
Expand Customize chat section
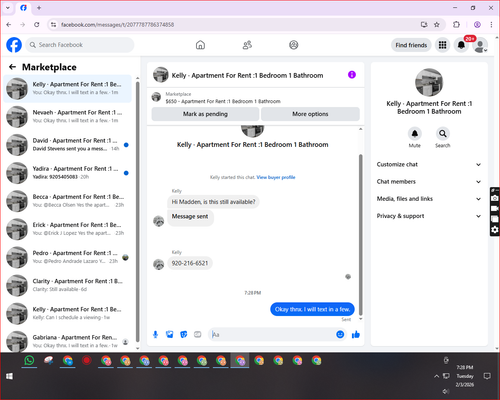[429, 164]
